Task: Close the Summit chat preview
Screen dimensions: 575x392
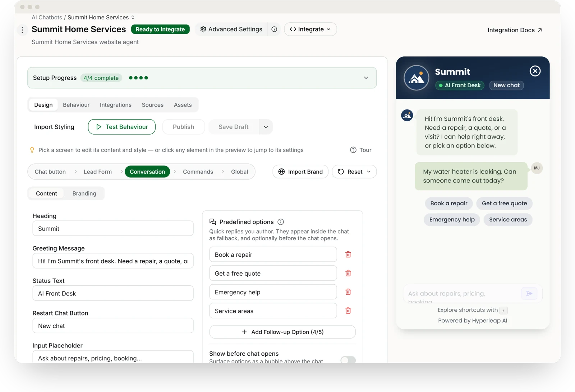Action: (535, 71)
